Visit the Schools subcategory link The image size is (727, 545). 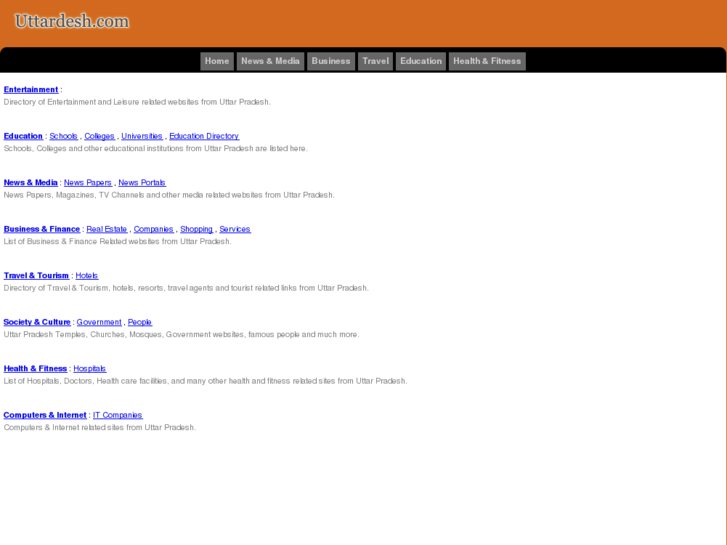click(x=64, y=136)
